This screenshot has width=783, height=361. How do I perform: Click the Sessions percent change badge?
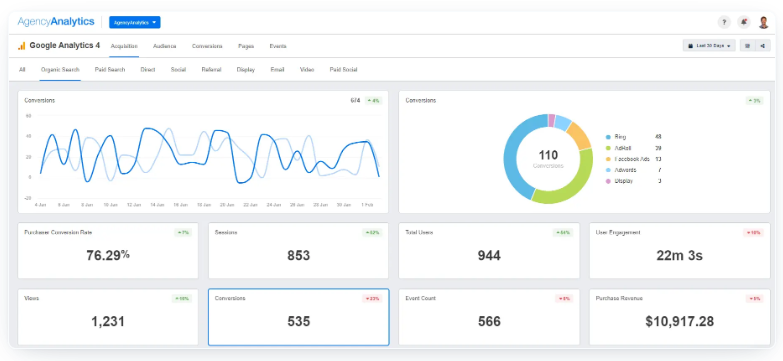[373, 233]
